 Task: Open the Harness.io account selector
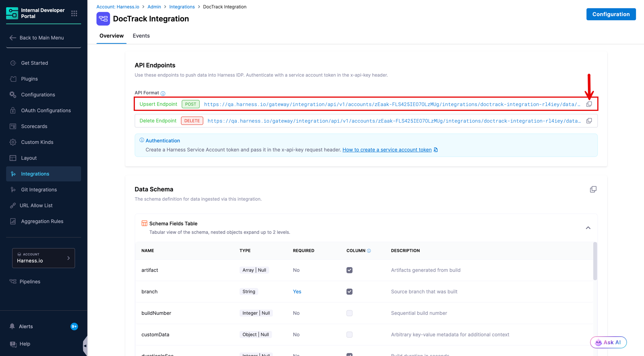coord(44,258)
